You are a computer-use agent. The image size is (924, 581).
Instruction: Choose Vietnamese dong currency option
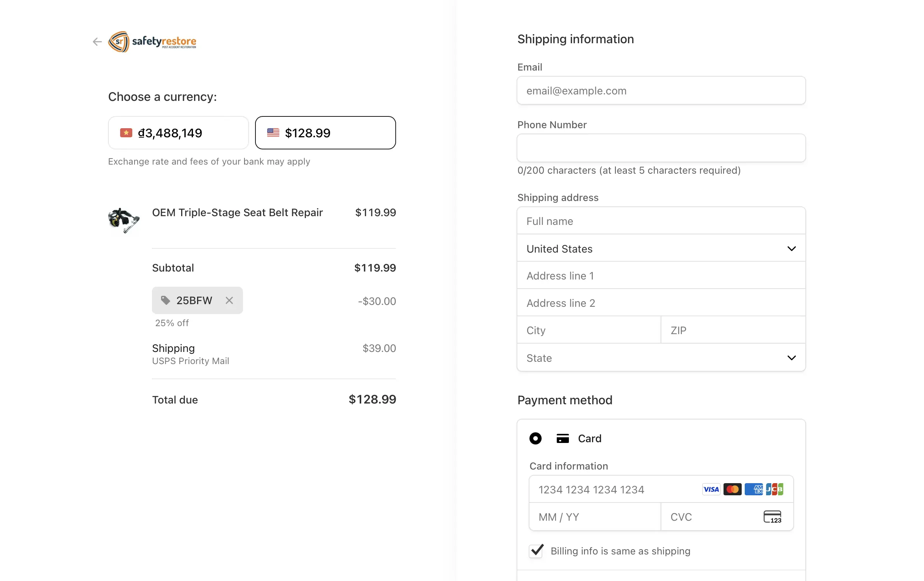[x=179, y=133]
